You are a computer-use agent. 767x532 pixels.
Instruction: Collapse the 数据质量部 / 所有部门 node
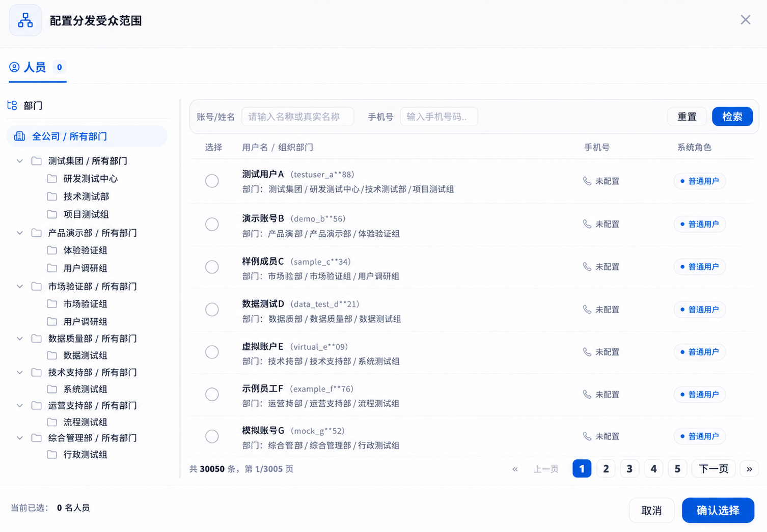click(20, 339)
